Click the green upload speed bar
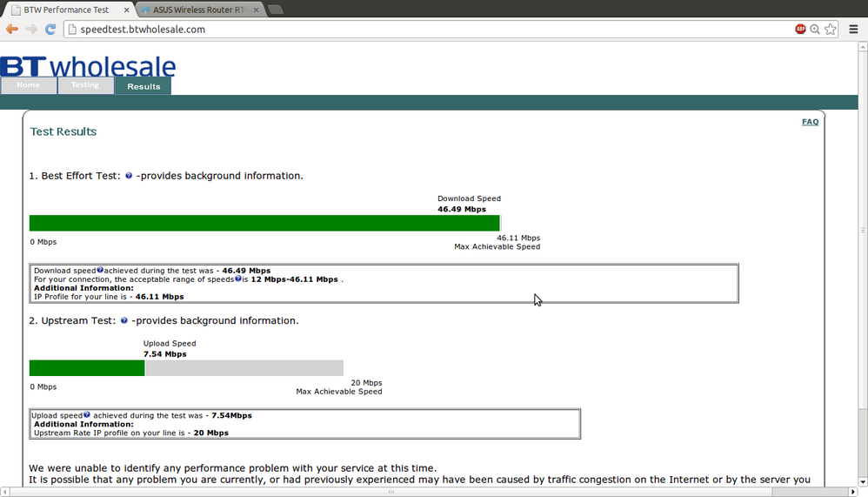The image size is (868, 497). point(87,368)
